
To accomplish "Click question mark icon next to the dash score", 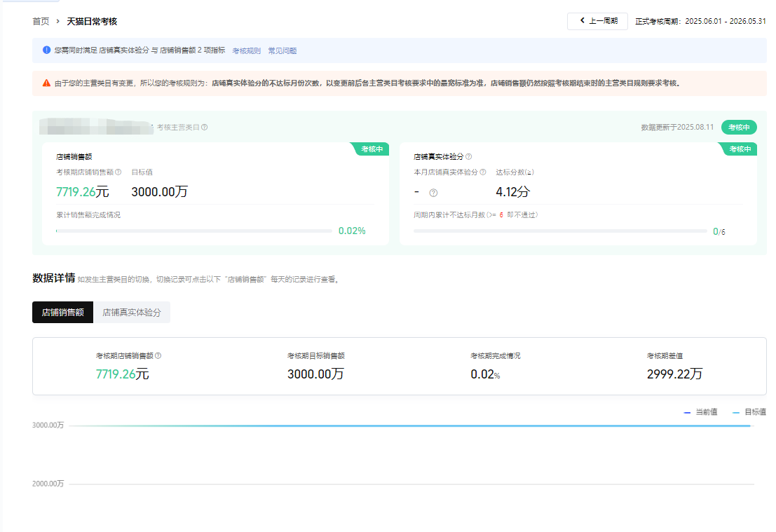I will click(x=433, y=193).
